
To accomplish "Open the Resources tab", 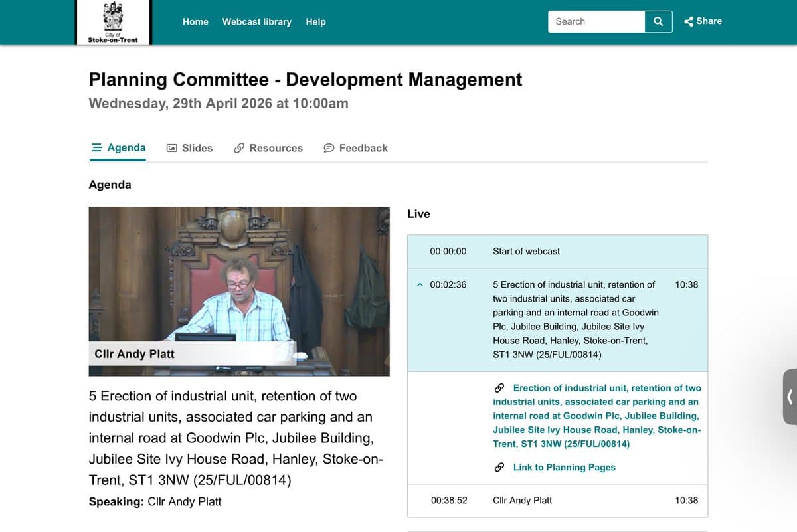I will (x=268, y=148).
